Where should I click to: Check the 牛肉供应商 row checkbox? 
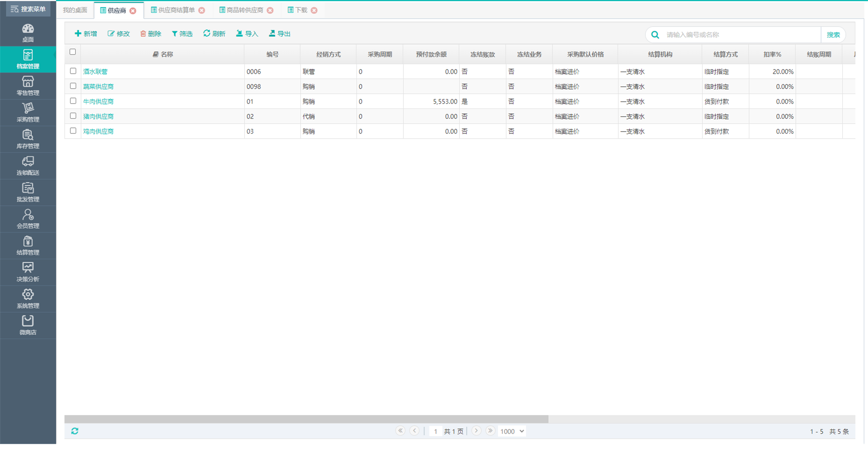click(x=73, y=101)
